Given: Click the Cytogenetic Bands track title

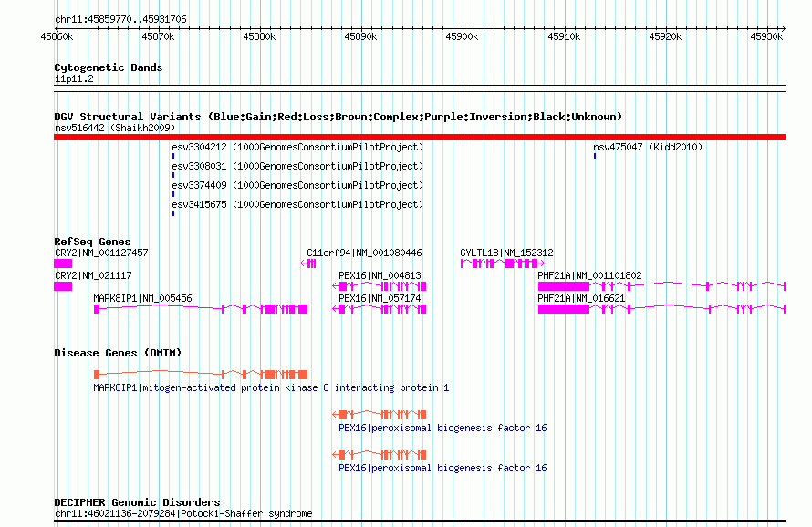Looking at the screenshot, I should 109,67.
